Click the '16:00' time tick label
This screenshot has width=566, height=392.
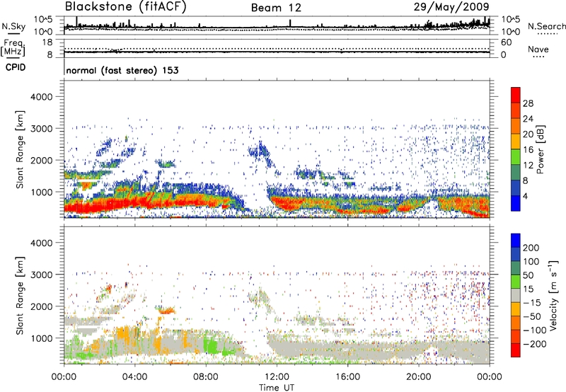point(347,377)
